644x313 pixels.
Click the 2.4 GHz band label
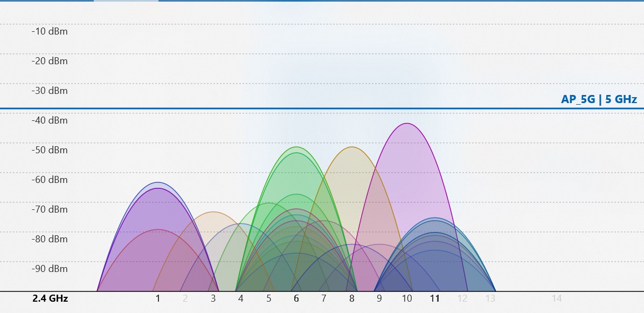tap(50, 298)
